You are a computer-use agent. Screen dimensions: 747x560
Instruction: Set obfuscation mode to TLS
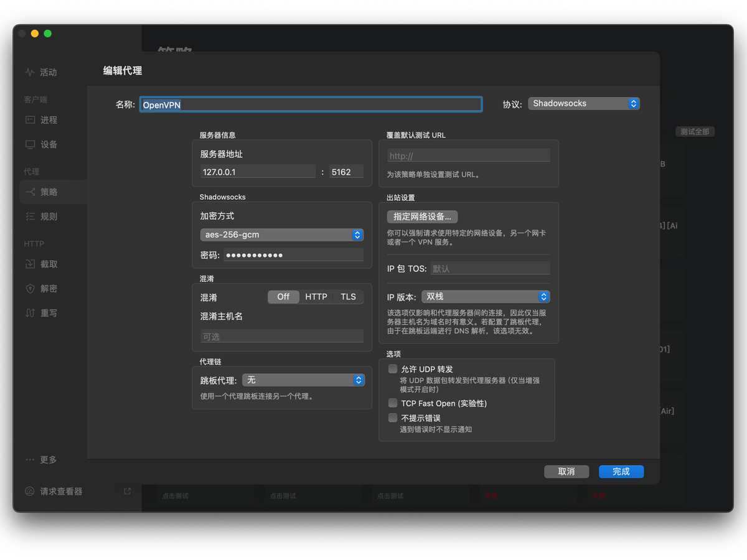click(x=349, y=297)
